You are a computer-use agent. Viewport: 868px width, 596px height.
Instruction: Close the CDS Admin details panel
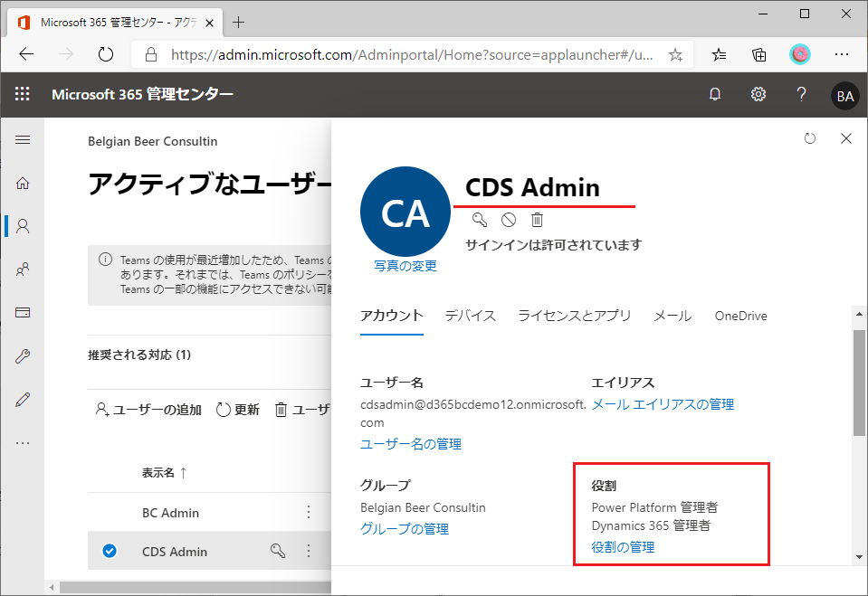(x=846, y=138)
